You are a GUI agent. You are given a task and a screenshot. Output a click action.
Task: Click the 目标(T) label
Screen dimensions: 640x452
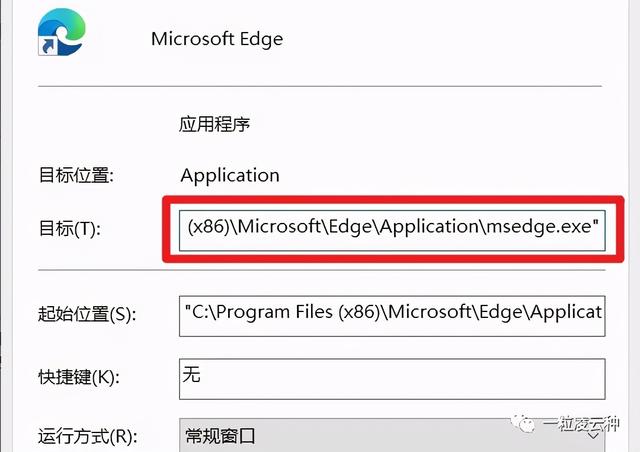[x=70, y=229]
